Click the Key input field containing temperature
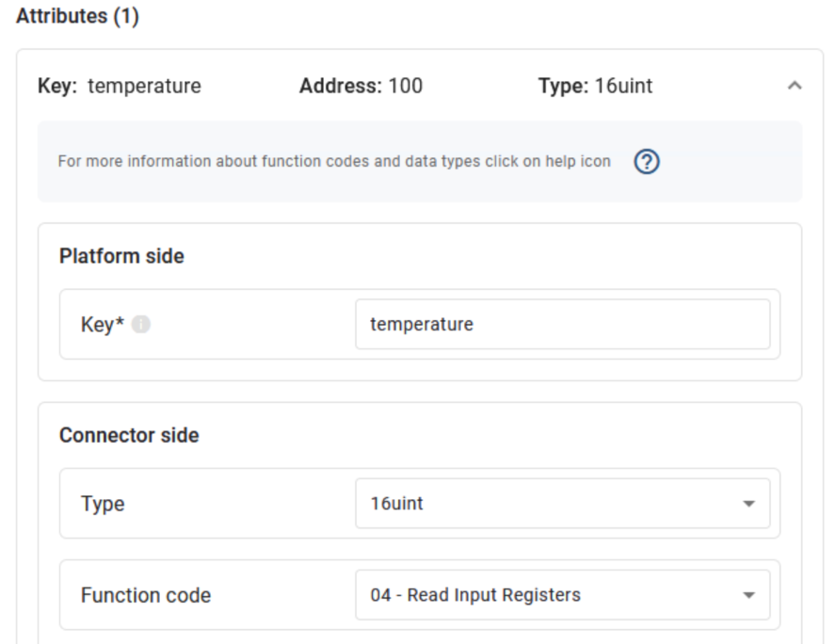 [x=561, y=325]
